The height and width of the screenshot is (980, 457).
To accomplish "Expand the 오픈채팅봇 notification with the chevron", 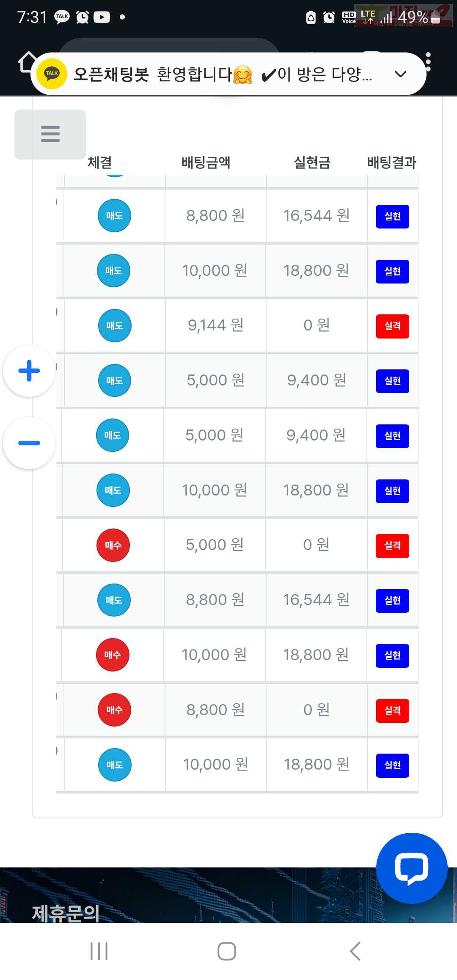I will (x=400, y=74).
